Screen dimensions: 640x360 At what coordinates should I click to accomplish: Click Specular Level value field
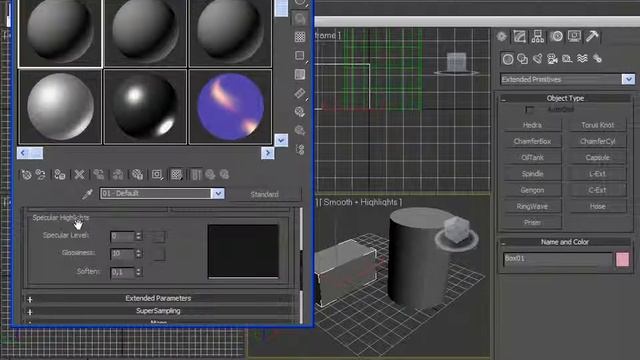click(x=122, y=236)
